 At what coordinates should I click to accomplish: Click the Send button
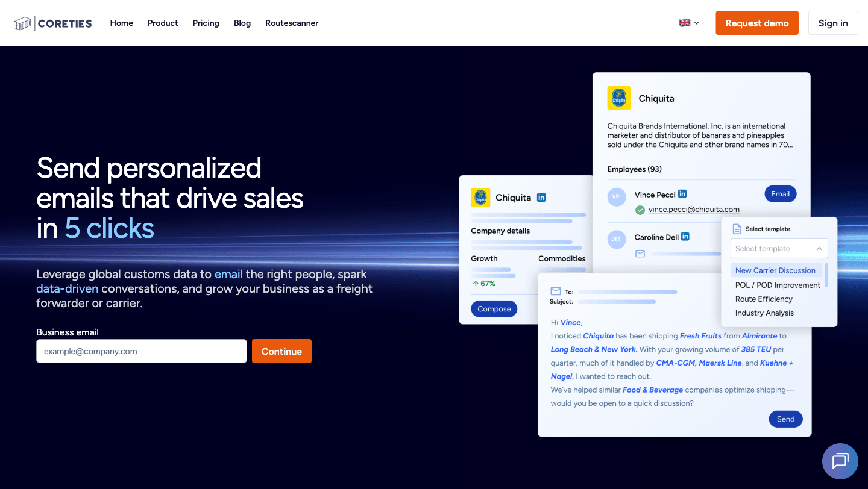pos(785,419)
